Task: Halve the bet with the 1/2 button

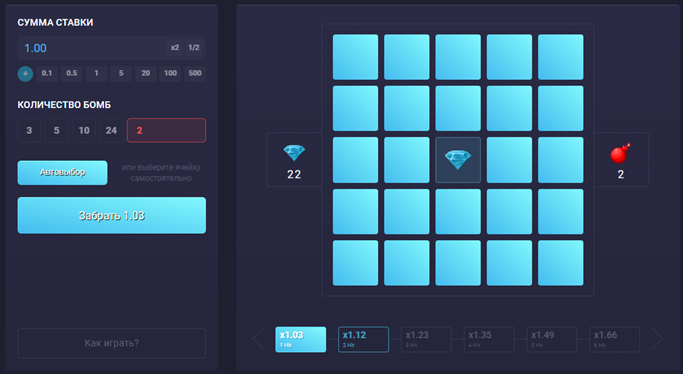Action: [194, 47]
